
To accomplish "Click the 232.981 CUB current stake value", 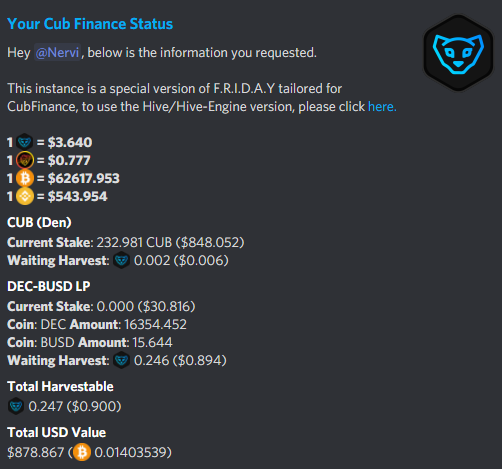I will [134, 242].
